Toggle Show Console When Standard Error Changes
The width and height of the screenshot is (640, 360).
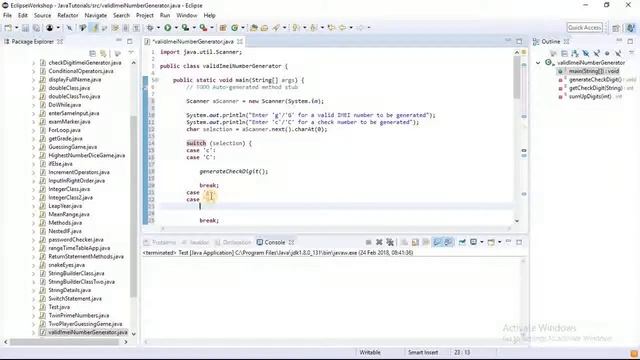pos(448,242)
